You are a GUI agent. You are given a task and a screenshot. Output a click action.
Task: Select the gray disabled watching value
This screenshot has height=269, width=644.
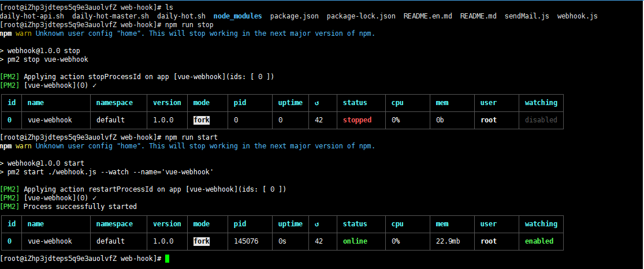pos(541,120)
